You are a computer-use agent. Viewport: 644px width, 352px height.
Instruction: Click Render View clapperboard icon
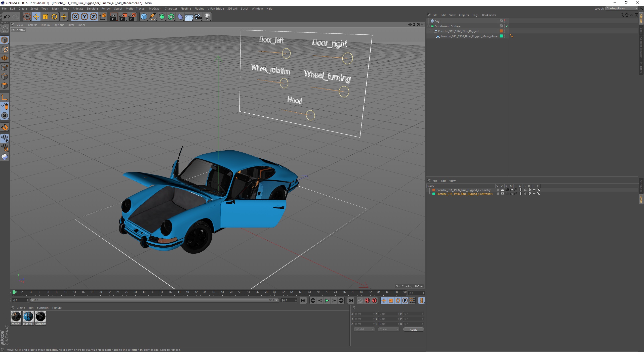(x=114, y=17)
